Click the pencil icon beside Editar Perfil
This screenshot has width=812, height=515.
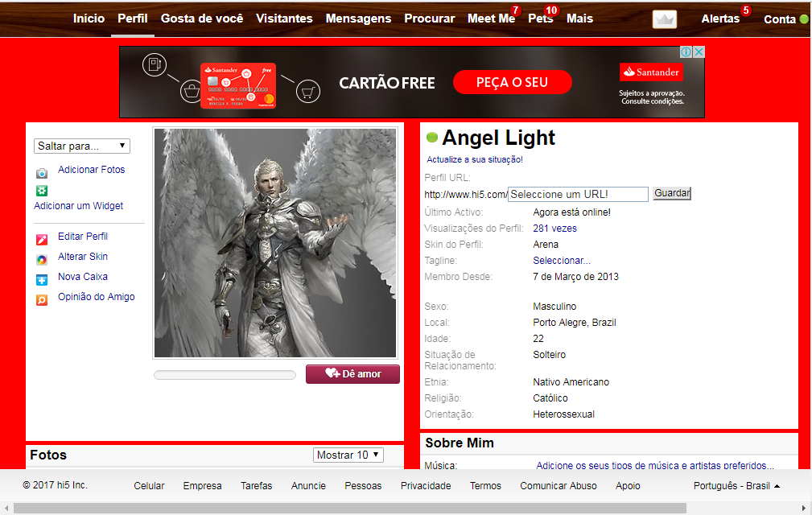tap(41, 240)
